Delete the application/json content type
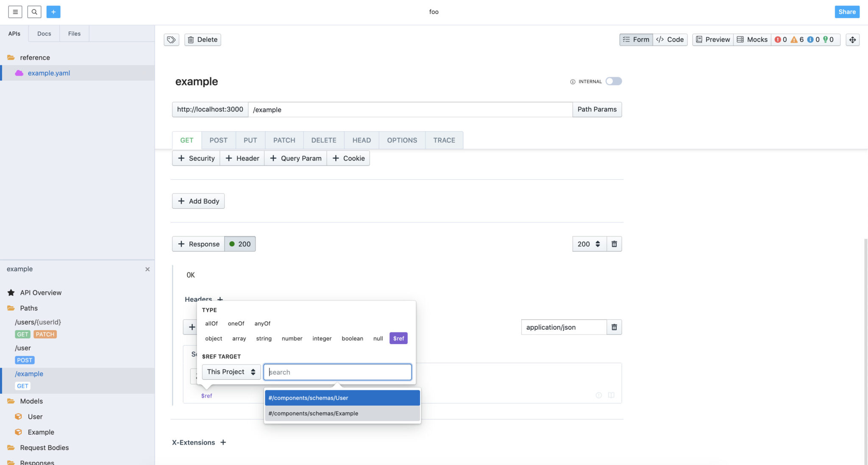Screen dimensions: 868x465 [614, 327]
